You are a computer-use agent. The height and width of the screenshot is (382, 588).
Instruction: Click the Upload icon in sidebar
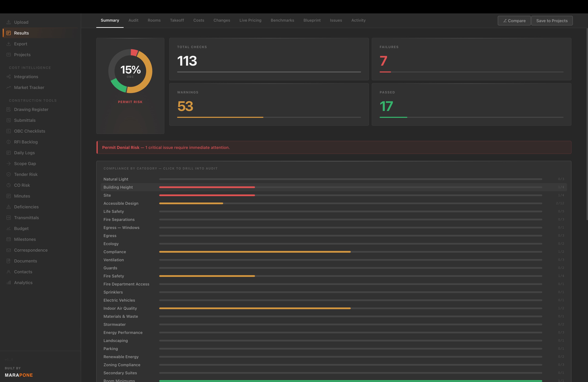coord(9,22)
